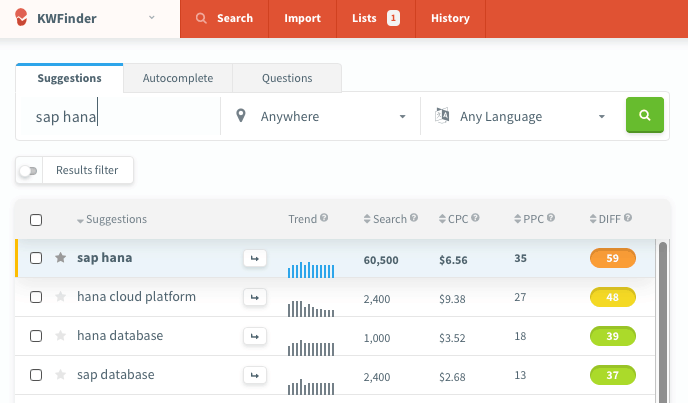
Task: Click the hana cloud platform keyword text
Action: pyautogui.click(x=136, y=297)
